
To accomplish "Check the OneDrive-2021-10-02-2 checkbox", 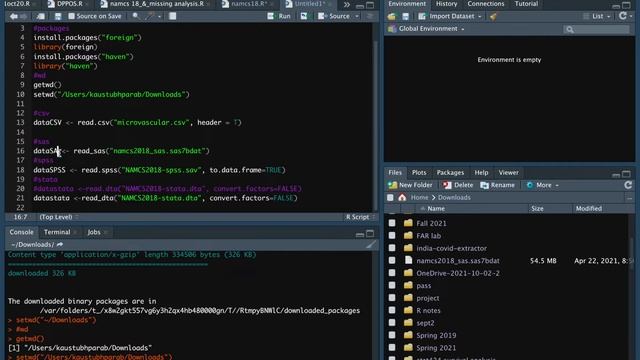I will click(x=392, y=273).
